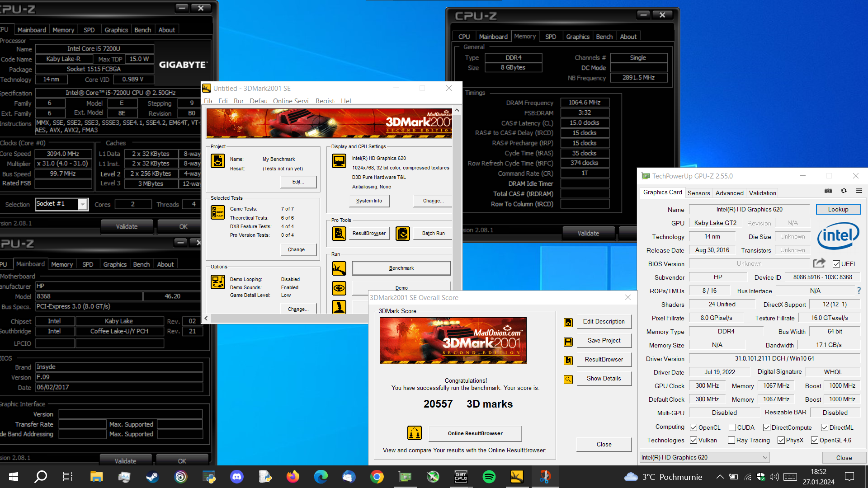Click the Batch Run button
This screenshot has width=868, height=488.
pyautogui.click(x=433, y=233)
